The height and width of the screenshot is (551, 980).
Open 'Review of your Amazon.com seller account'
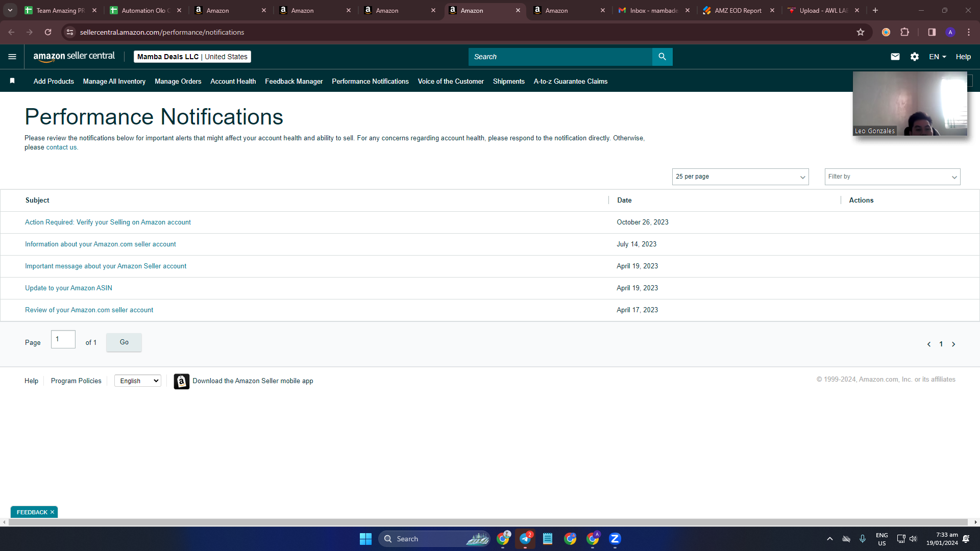[89, 310]
